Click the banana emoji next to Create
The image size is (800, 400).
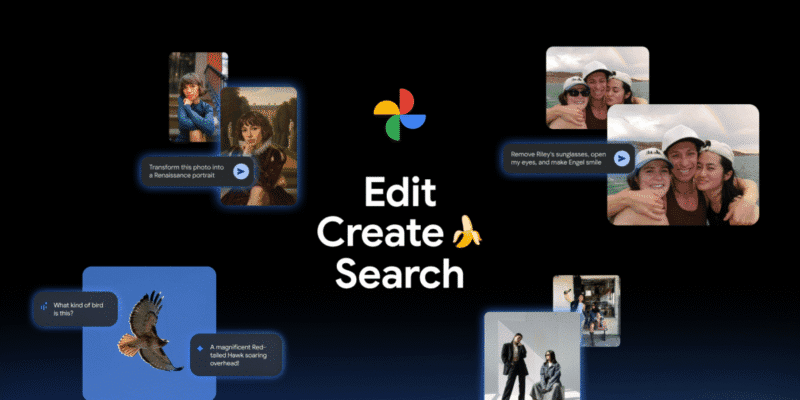point(467,232)
